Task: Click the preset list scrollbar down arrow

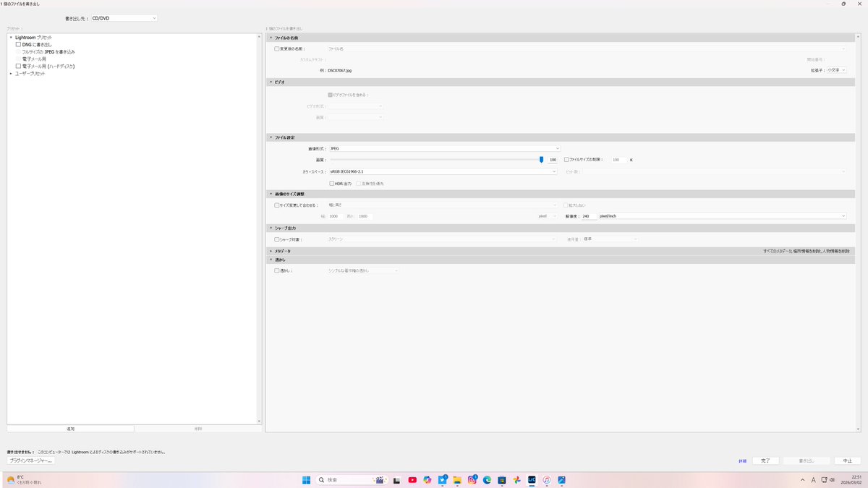Action: [259, 421]
